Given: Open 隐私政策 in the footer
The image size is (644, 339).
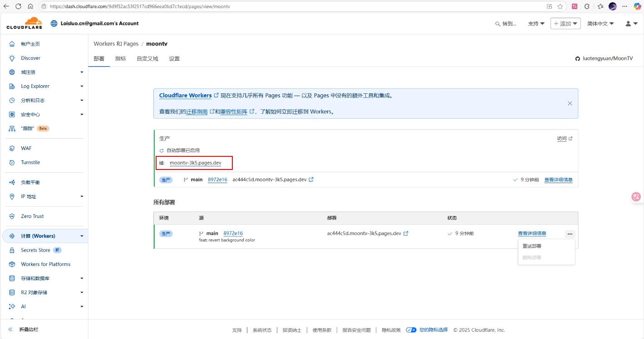Looking at the screenshot, I should pos(391,330).
